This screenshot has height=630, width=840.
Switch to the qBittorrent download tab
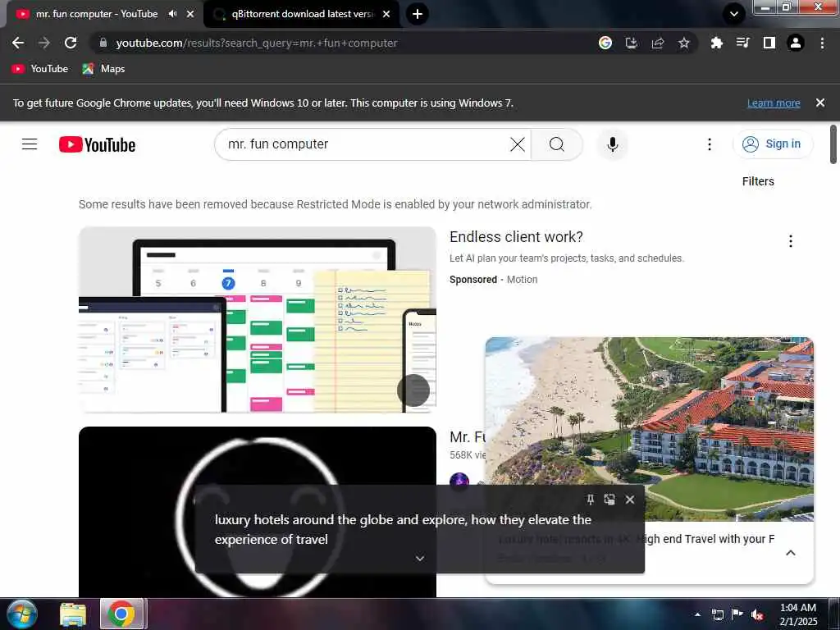[302, 14]
